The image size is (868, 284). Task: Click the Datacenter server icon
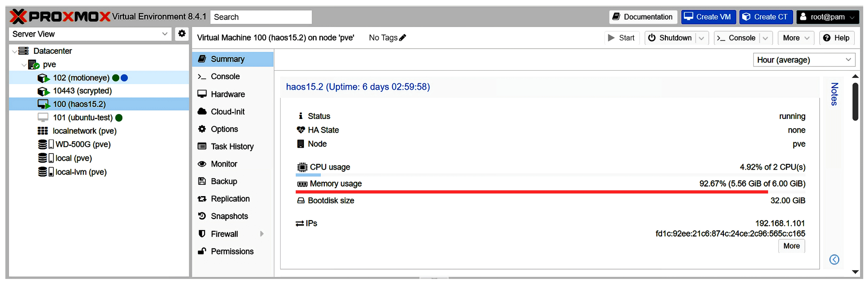coord(23,51)
